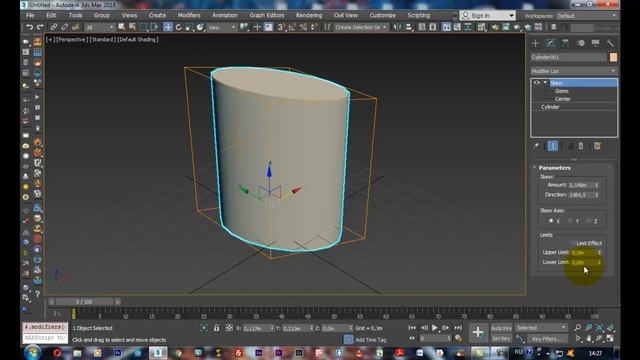
Task: Click Go to Start playback button
Action: coord(412,328)
